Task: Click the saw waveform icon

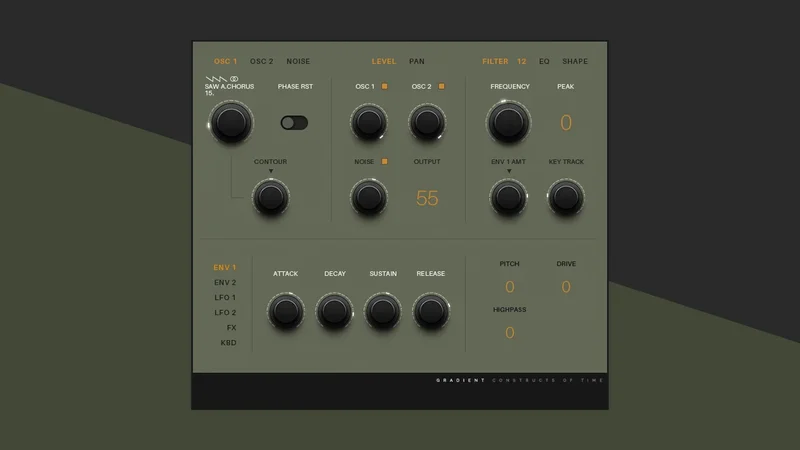Action: [216, 79]
